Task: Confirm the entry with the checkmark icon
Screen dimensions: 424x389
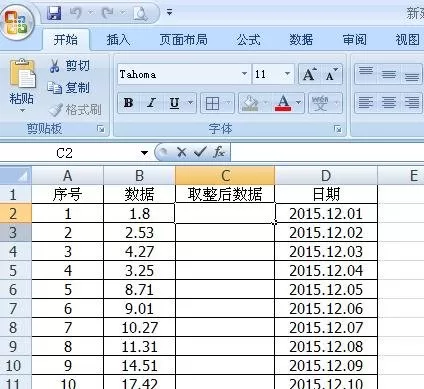Action: coord(200,152)
